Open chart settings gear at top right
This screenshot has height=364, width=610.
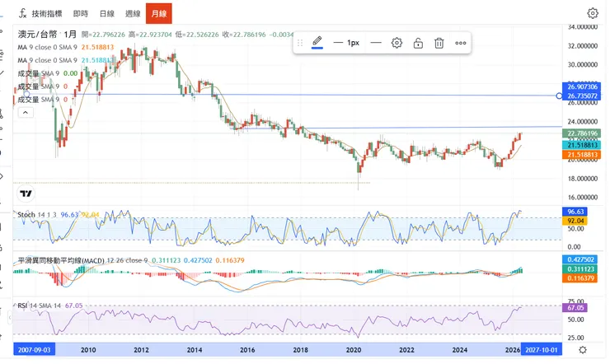(593, 13)
